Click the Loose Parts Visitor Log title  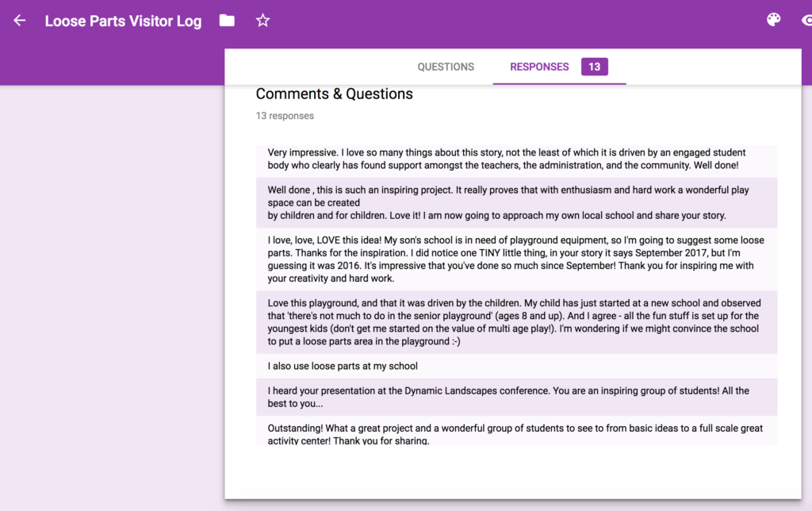coord(123,21)
